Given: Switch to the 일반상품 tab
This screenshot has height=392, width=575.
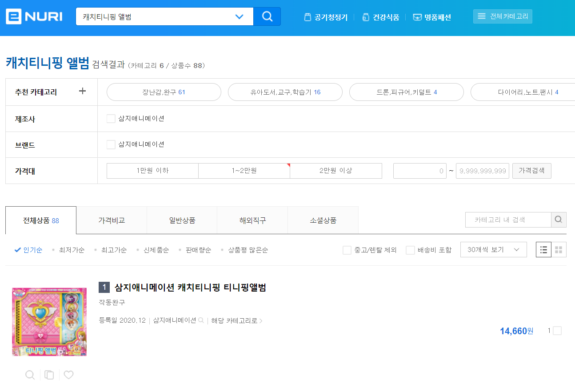Looking at the screenshot, I should click(x=182, y=220).
